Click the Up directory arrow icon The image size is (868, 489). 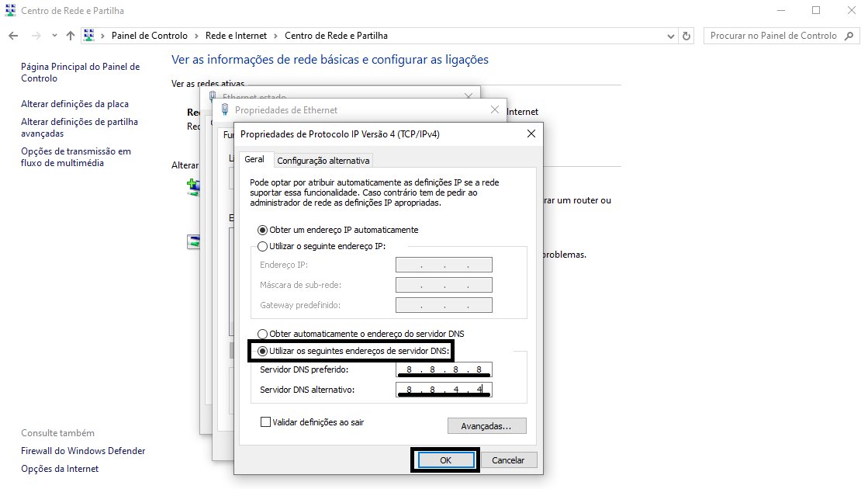tap(71, 36)
